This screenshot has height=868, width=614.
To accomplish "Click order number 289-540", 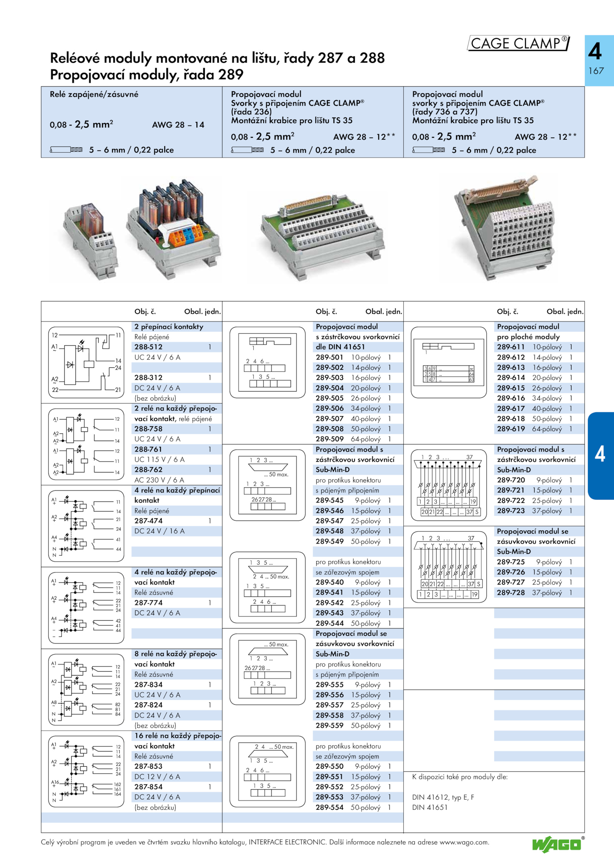I will pyautogui.click(x=330, y=582).
